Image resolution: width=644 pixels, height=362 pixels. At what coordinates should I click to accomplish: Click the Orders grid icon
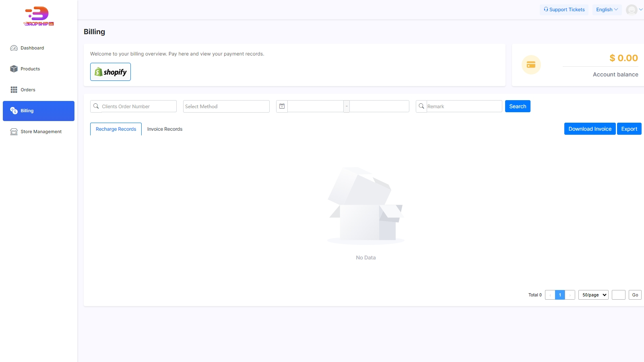[14, 90]
